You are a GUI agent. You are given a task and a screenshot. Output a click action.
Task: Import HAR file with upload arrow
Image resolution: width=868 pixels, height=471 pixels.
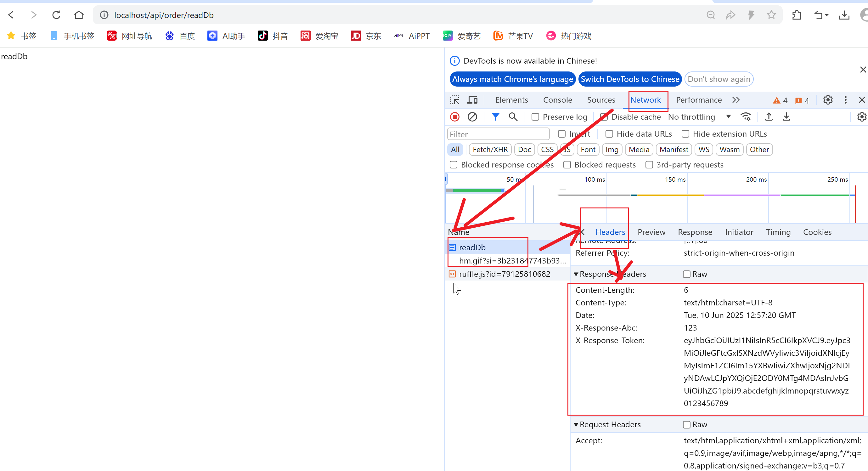click(x=769, y=117)
